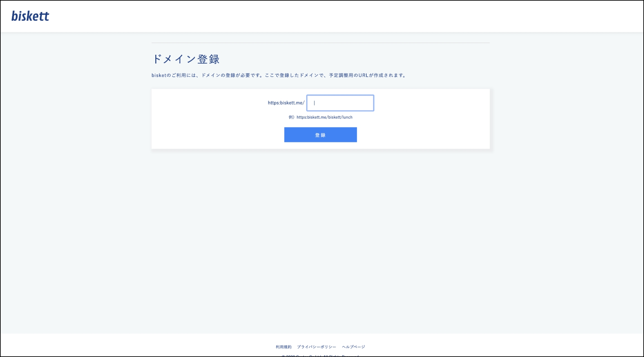Click the https:biskett.me/ URL prefix label

285,103
